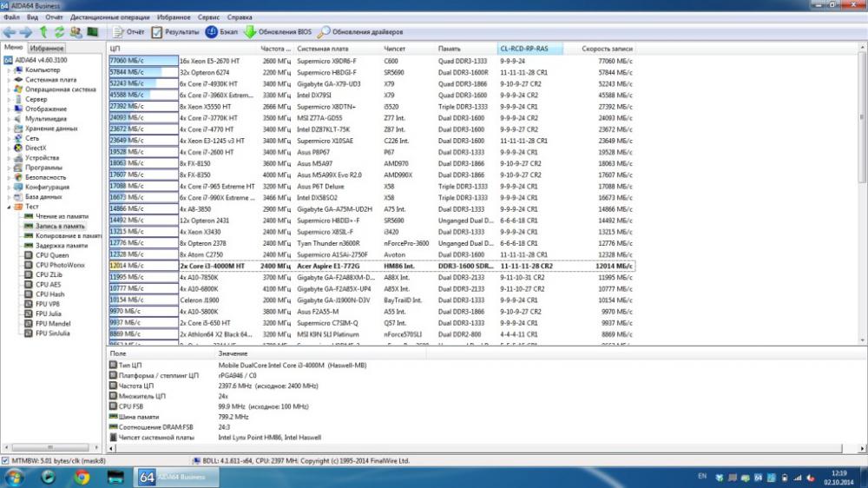The height and width of the screenshot is (488, 868).
Task: Expand the Отображение tree node
Action: (x=9, y=109)
